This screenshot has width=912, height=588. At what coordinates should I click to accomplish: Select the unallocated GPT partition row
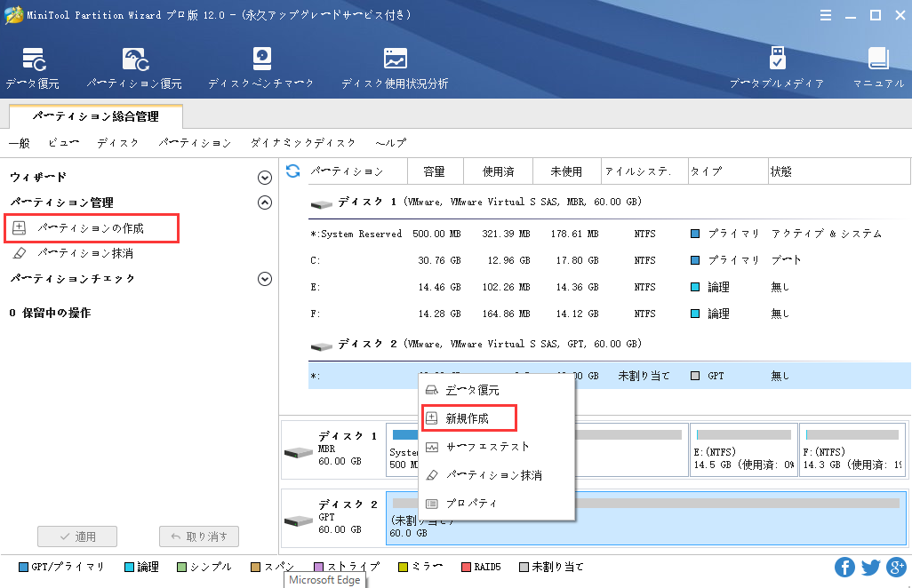609,376
